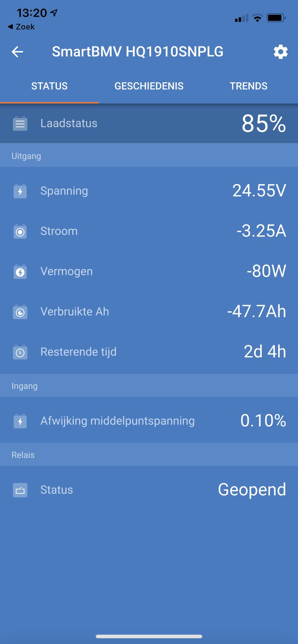Tap the Geopend relay status value
The height and width of the screenshot is (644, 298).
[x=252, y=490]
